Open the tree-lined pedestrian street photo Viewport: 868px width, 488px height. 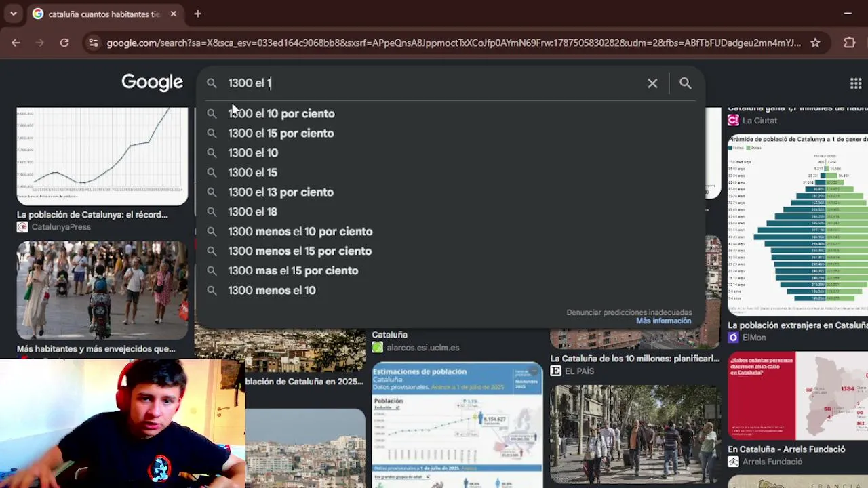[x=635, y=434]
